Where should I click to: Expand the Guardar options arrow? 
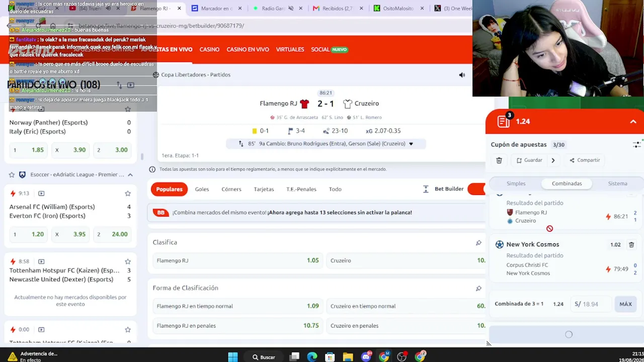tap(553, 160)
